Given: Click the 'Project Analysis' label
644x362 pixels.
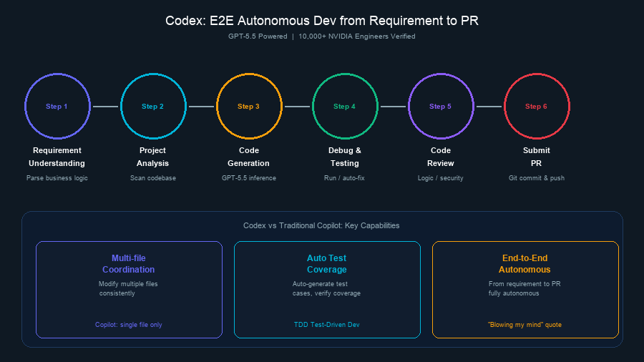Looking at the screenshot, I should (x=153, y=157).
